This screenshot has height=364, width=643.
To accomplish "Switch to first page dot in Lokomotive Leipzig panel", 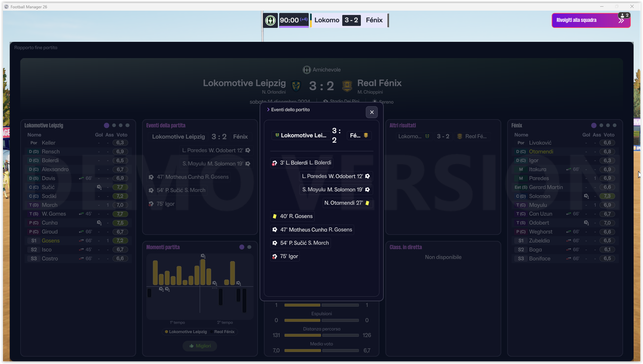I will click(106, 126).
